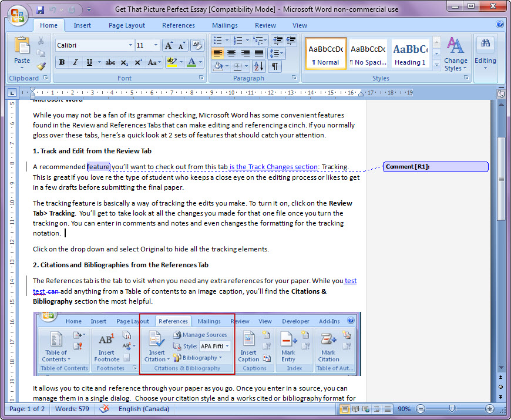Switch to the Page Layout tab
The height and width of the screenshot is (420, 511).
click(x=127, y=25)
